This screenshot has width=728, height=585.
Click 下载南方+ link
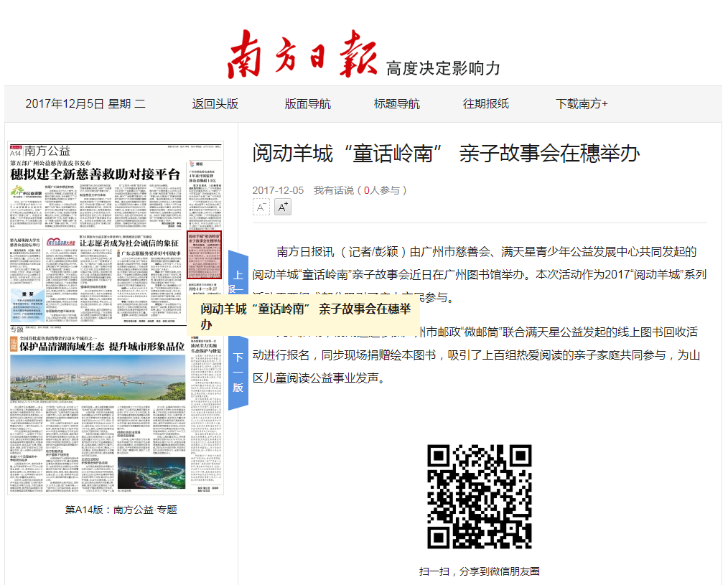click(582, 104)
